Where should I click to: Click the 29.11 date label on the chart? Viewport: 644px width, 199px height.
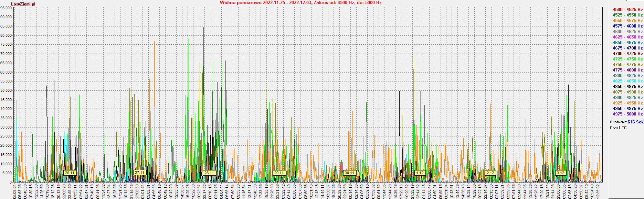279,173
